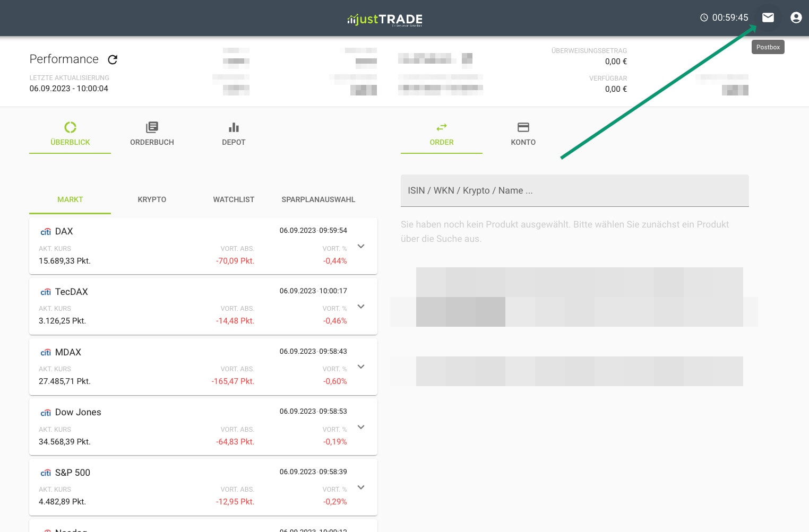
Task: Expand the S&P 500 card
Action: click(x=361, y=487)
